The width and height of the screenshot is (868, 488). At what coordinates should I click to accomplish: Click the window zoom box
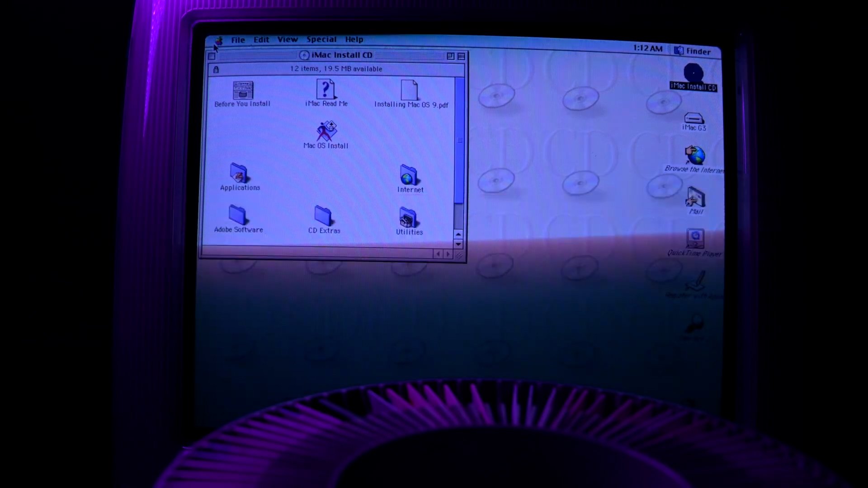click(450, 56)
